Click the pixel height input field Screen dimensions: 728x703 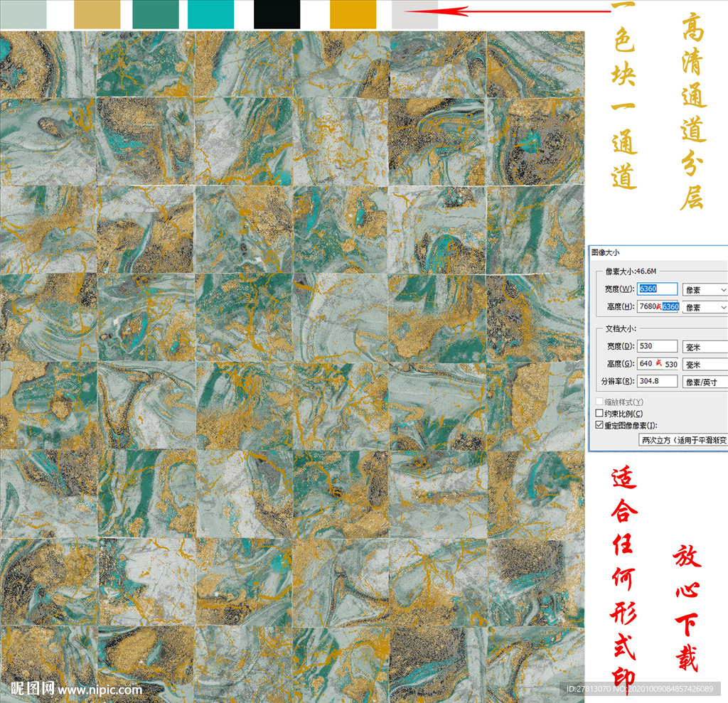coord(658,307)
